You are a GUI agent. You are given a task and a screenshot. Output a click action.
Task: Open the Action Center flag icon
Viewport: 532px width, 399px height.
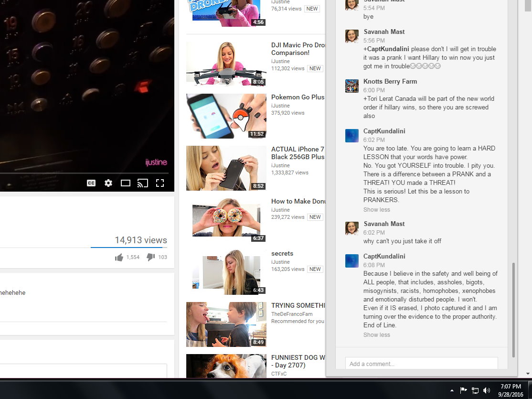coord(463,390)
